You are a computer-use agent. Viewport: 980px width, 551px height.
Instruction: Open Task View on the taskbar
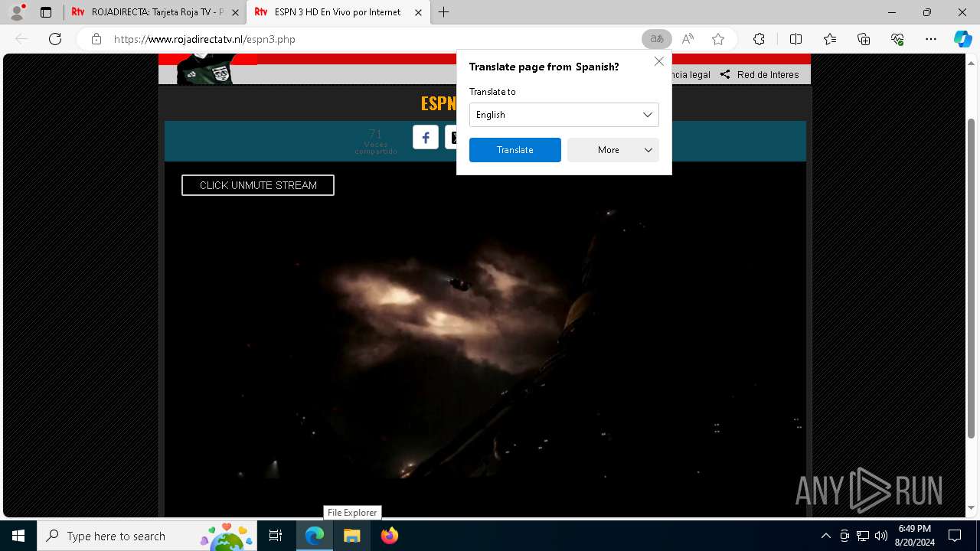tap(276, 536)
